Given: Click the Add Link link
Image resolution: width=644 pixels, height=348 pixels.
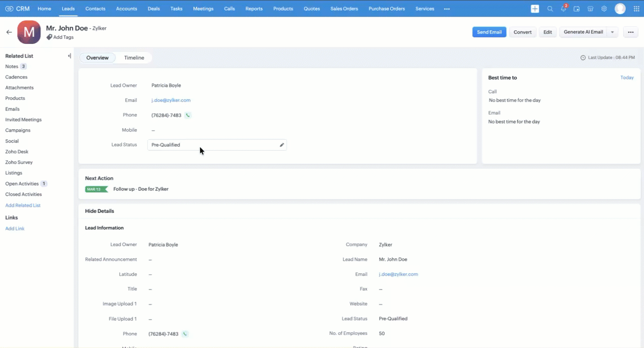Looking at the screenshot, I should click(15, 229).
